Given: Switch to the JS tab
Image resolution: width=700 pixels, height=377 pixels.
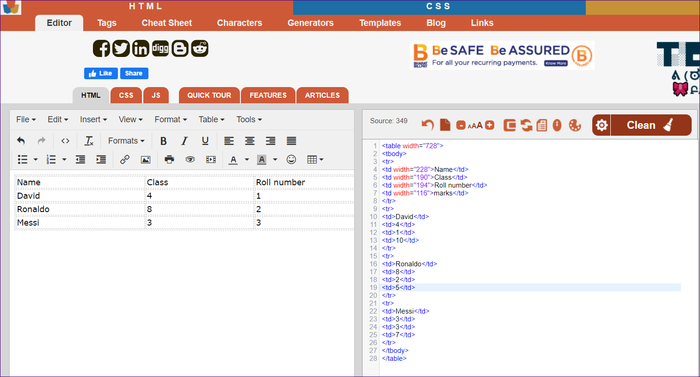Looking at the screenshot, I should (x=156, y=95).
